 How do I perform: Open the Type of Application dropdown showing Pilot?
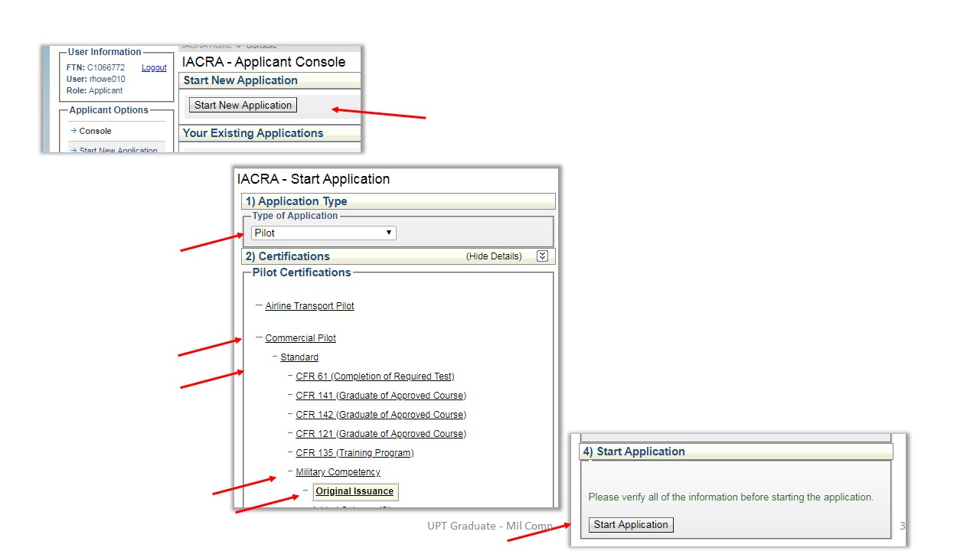(x=324, y=233)
